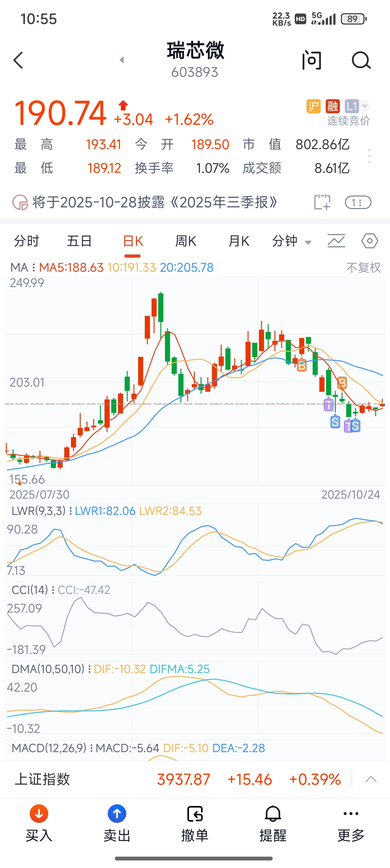
Task: Open chart settings hexagon icon
Action: coord(370,241)
